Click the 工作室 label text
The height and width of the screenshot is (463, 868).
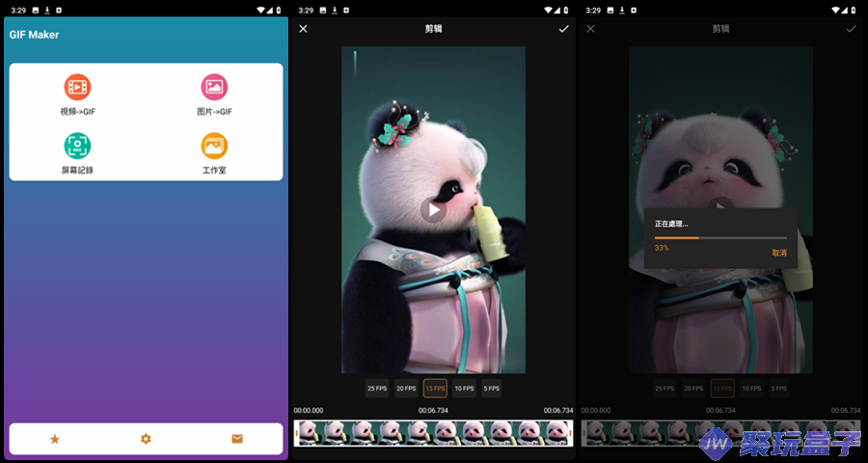(214, 170)
